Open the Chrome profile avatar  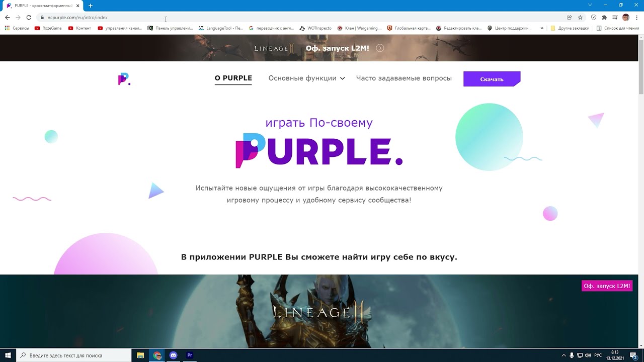626,18
